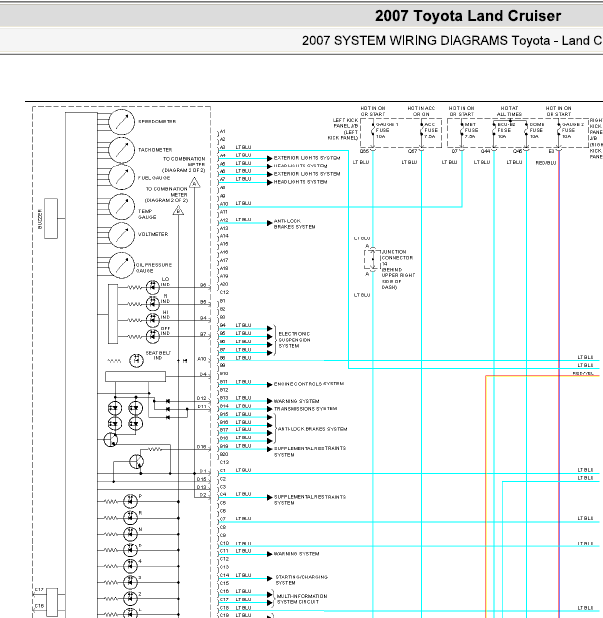The image size is (603, 618).
Task: Click connector pin label C14
Action: 224,576
